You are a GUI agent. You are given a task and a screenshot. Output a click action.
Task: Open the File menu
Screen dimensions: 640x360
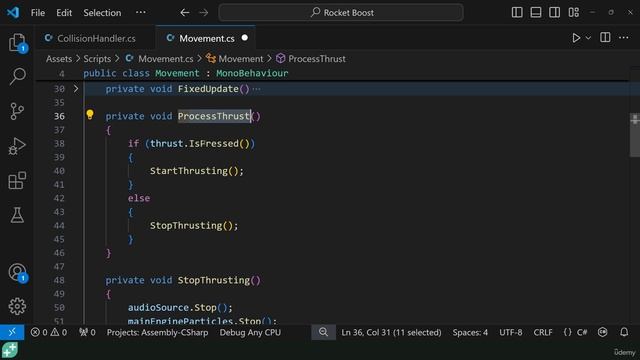pyautogui.click(x=38, y=13)
